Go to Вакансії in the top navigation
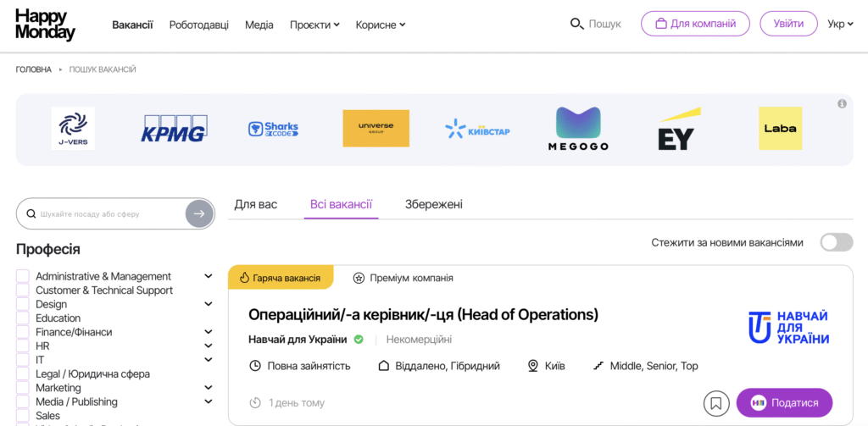This screenshot has width=868, height=426. pos(133,25)
